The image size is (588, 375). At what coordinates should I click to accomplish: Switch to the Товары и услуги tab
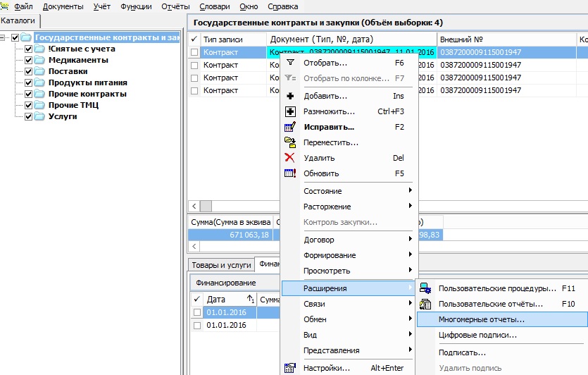221,265
